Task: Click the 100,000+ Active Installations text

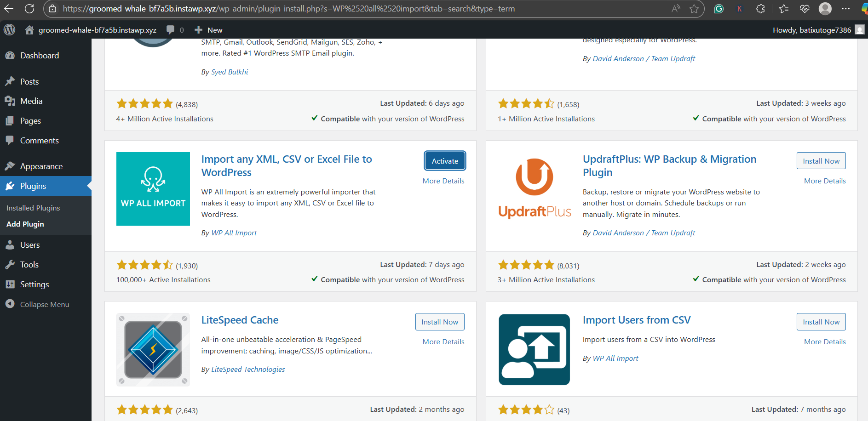Action: (x=163, y=280)
